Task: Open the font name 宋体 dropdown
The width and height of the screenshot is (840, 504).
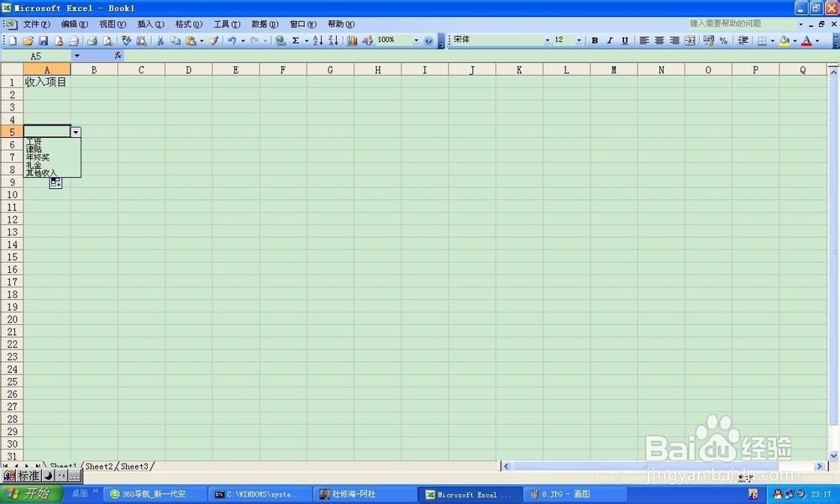Action: tap(547, 40)
